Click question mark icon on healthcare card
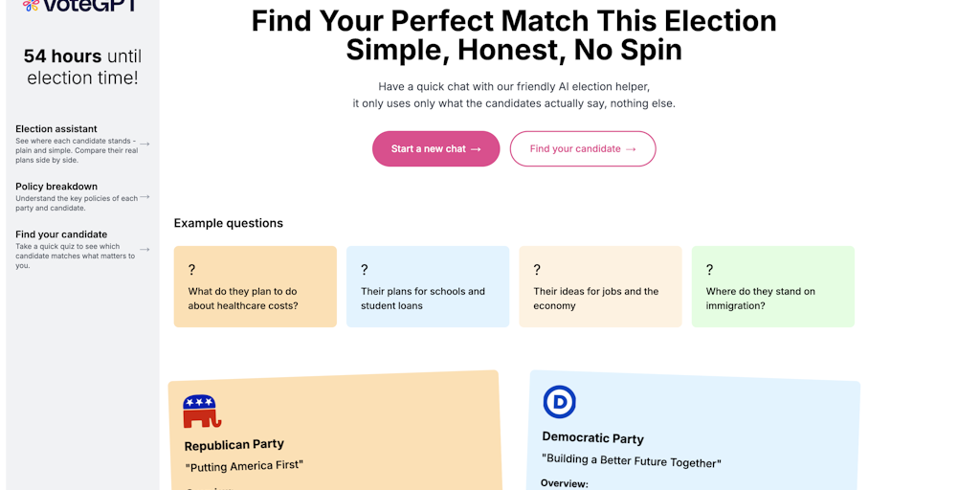This screenshot has height=490, width=980. [191, 270]
